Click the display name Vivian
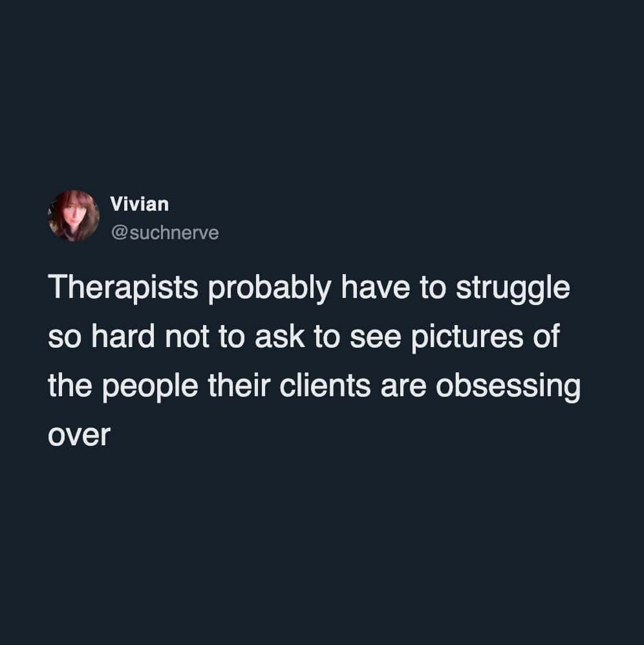Image resolution: width=644 pixels, height=645 pixels. click(139, 204)
